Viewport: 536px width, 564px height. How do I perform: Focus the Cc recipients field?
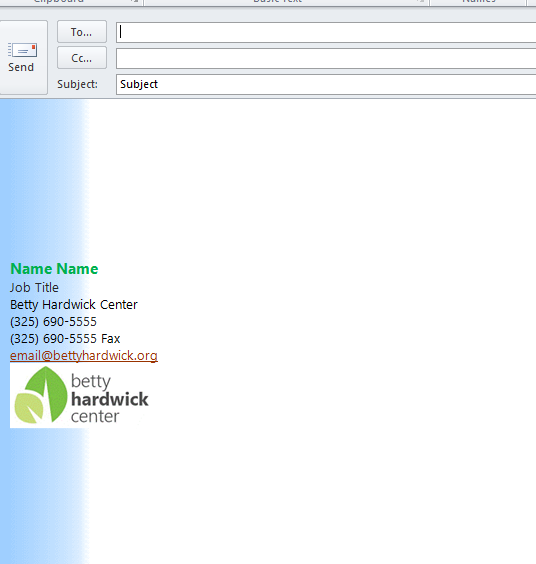click(326, 58)
